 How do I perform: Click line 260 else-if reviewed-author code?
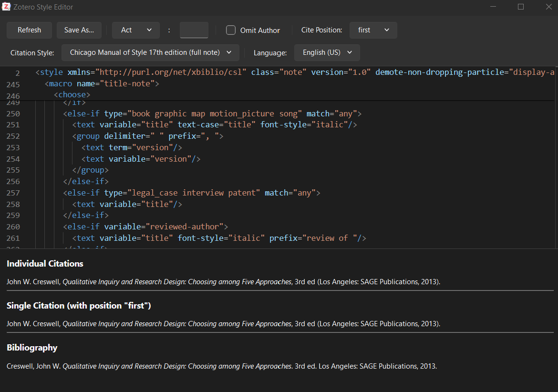click(x=145, y=227)
